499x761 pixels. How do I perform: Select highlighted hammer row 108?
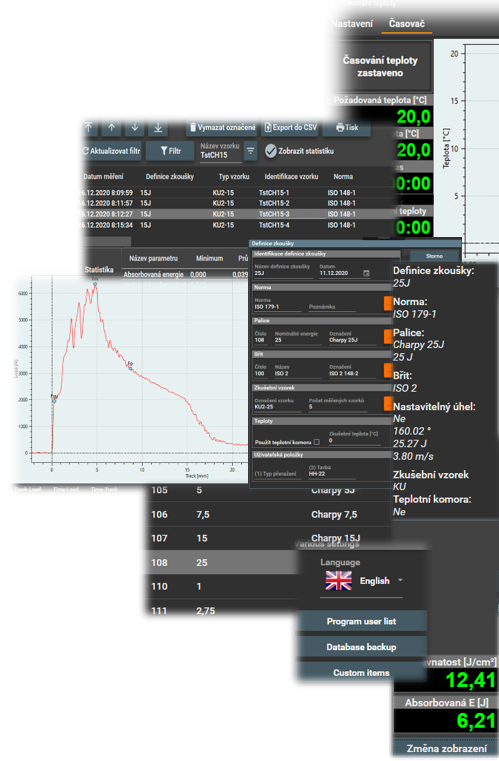tap(223, 562)
